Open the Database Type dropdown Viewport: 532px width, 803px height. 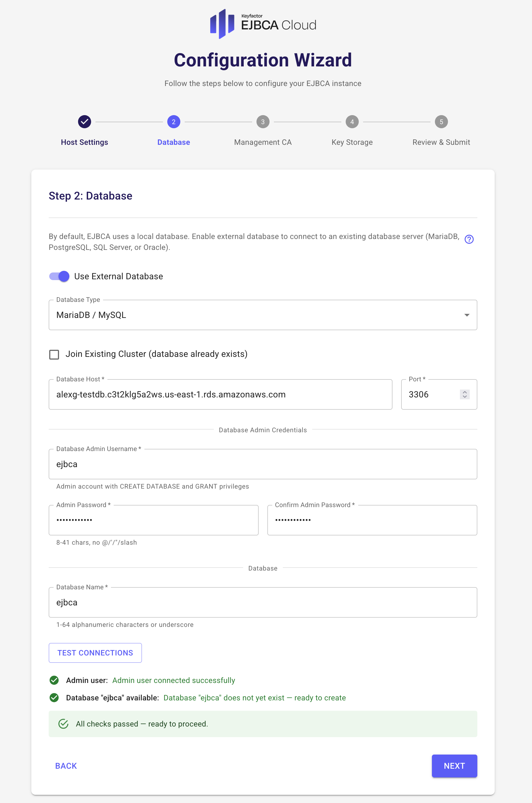click(x=263, y=315)
